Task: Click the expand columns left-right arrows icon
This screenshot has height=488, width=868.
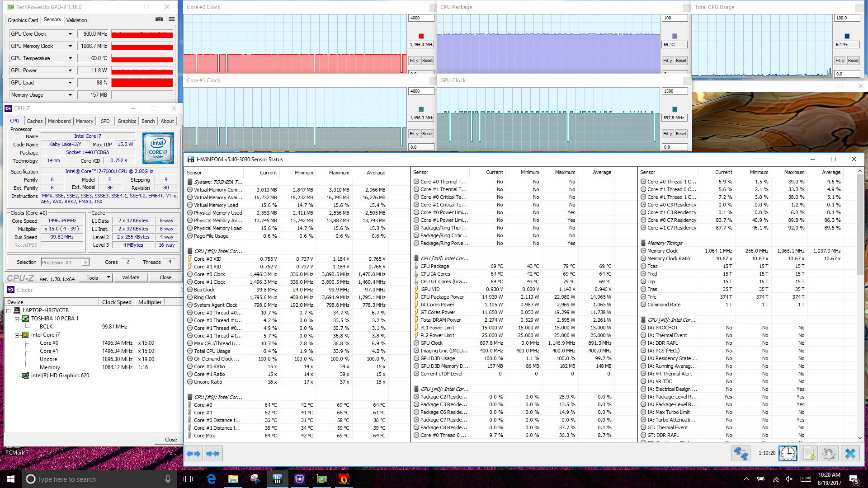Action: (x=193, y=454)
